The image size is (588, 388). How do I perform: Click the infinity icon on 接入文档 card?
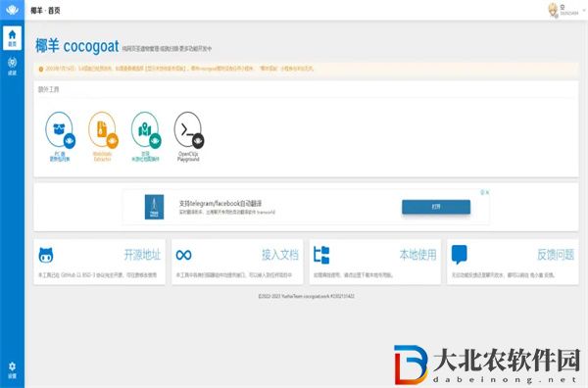pos(184,256)
